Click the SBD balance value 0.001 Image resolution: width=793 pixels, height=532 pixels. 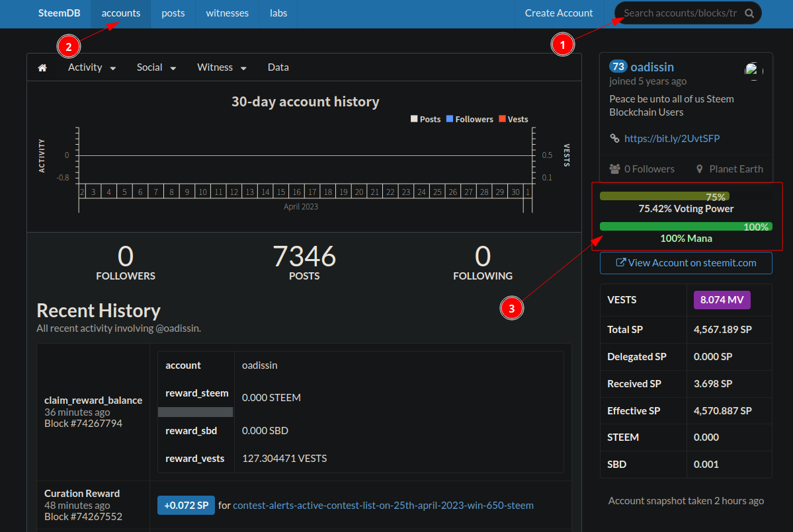(706, 465)
